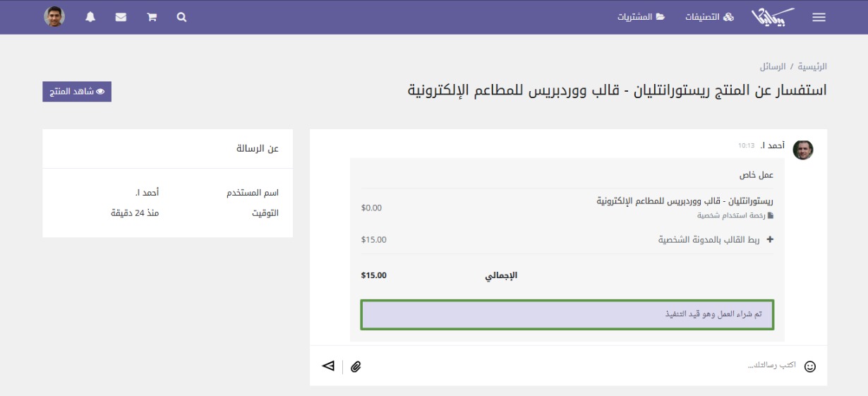
Task: Open the hamburger menu icon
Action: 819,18
